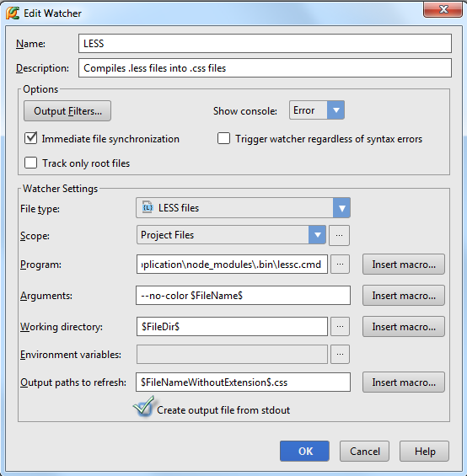Viewport: 467px width, 476px height.
Task: Browse Working directory with ellipsis button
Action: (x=340, y=327)
